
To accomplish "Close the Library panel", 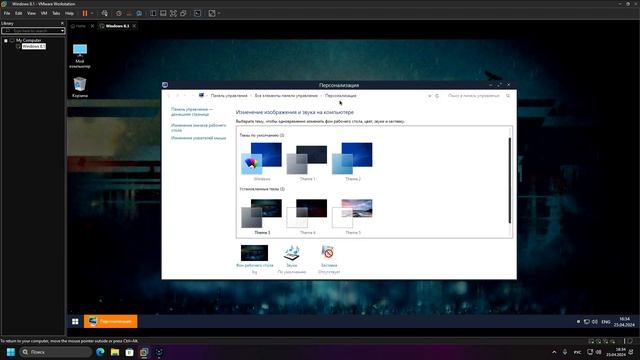I will pyautogui.click(x=62, y=23).
